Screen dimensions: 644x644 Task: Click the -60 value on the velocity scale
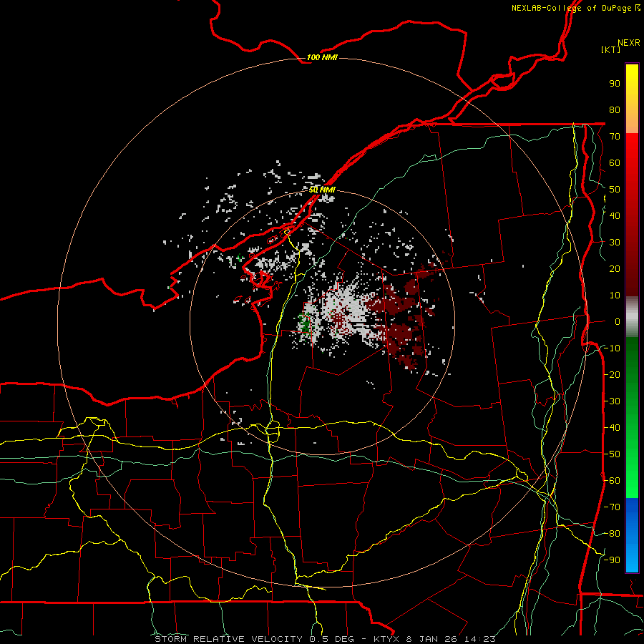612,481
